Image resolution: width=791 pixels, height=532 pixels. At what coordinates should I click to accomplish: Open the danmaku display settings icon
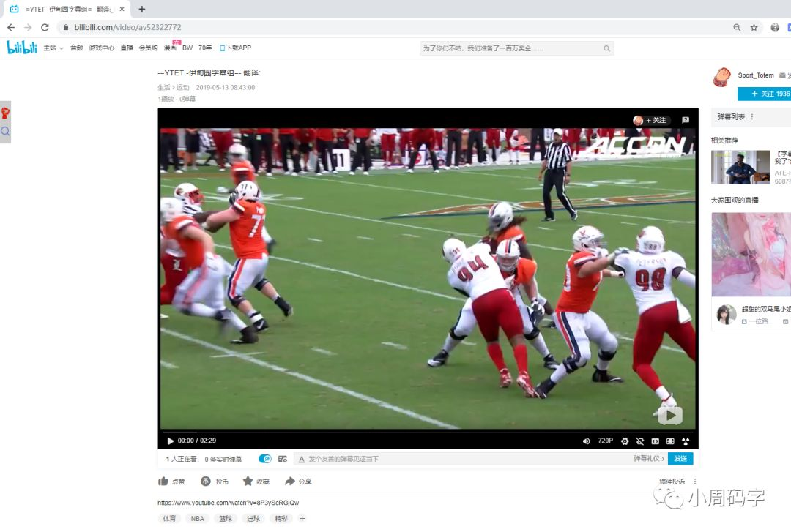coord(283,459)
